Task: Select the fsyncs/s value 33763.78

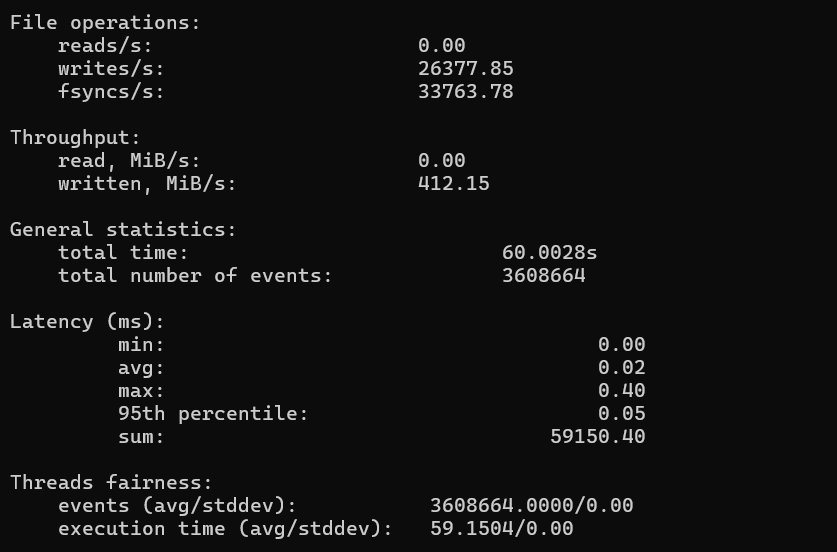Action: [x=465, y=92]
